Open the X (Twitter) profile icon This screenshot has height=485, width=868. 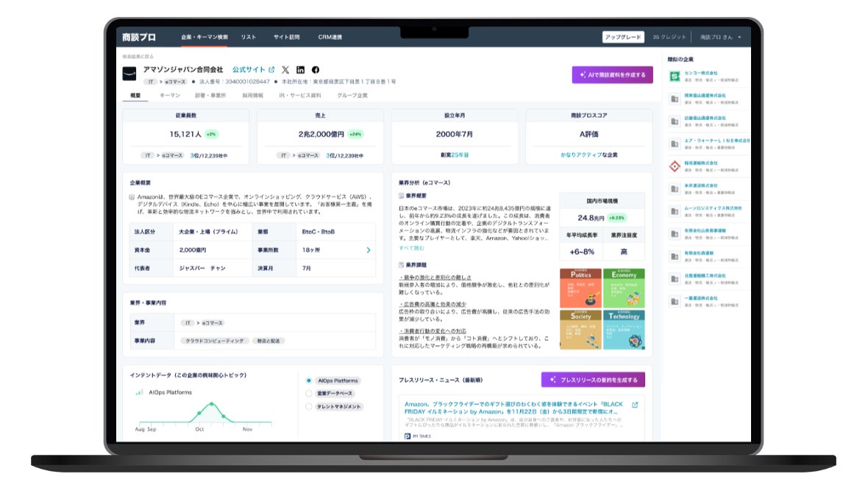tap(285, 70)
